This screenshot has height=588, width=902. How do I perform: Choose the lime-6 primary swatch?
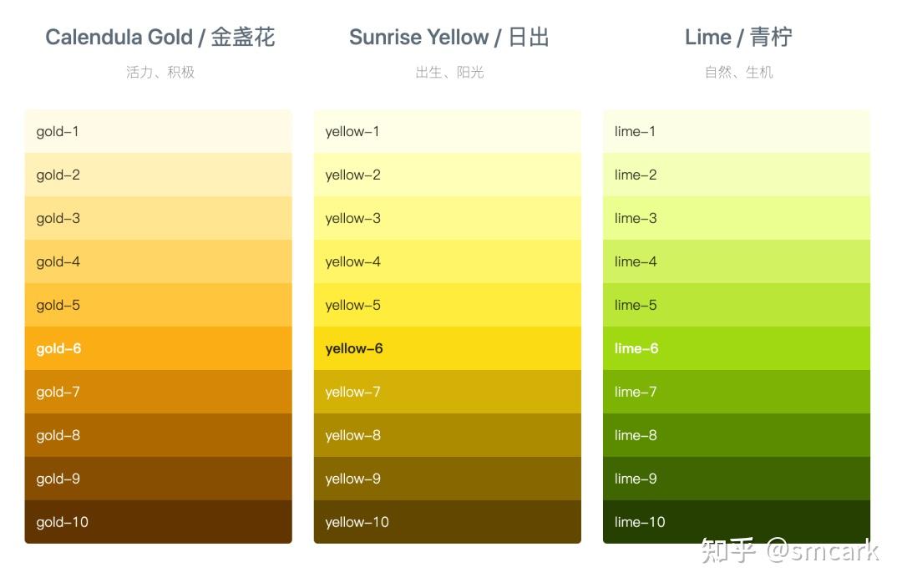(x=736, y=348)
